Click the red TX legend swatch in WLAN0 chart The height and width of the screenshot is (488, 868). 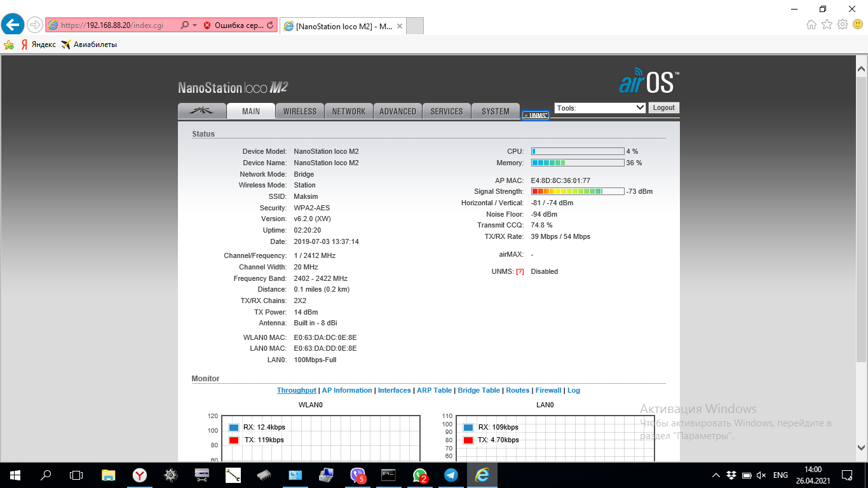point(234,440)
